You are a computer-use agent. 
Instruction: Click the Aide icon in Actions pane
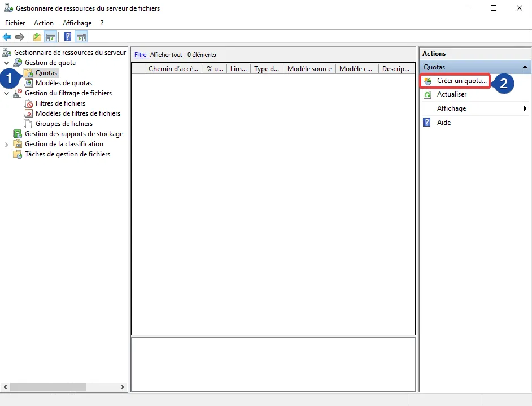[428, 123]
